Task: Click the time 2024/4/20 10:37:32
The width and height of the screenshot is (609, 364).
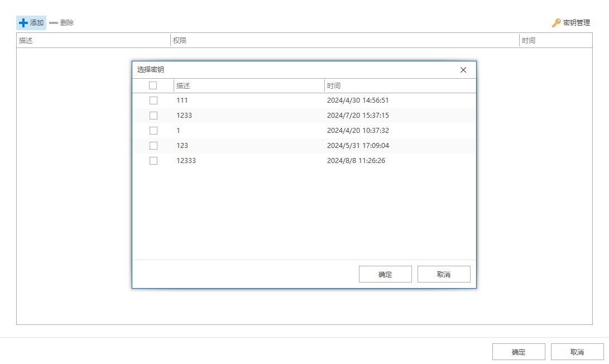Action: pos(358,131)
